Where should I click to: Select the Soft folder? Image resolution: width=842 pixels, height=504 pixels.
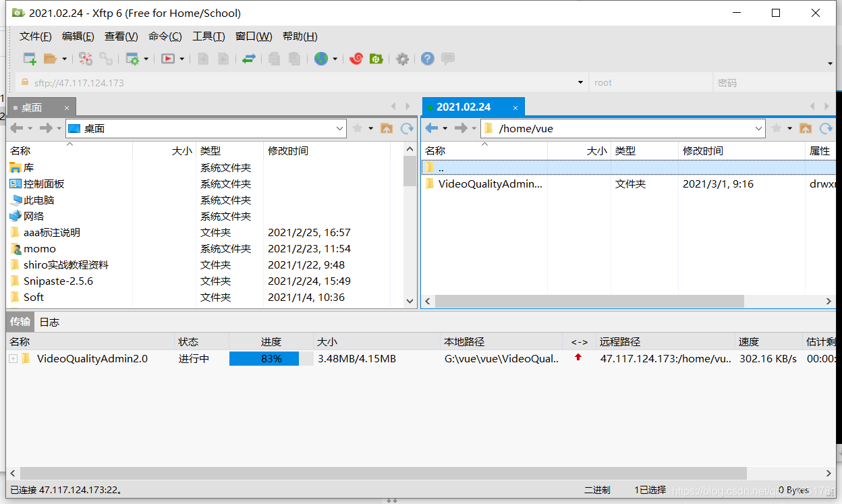click(x=27, y=297)
